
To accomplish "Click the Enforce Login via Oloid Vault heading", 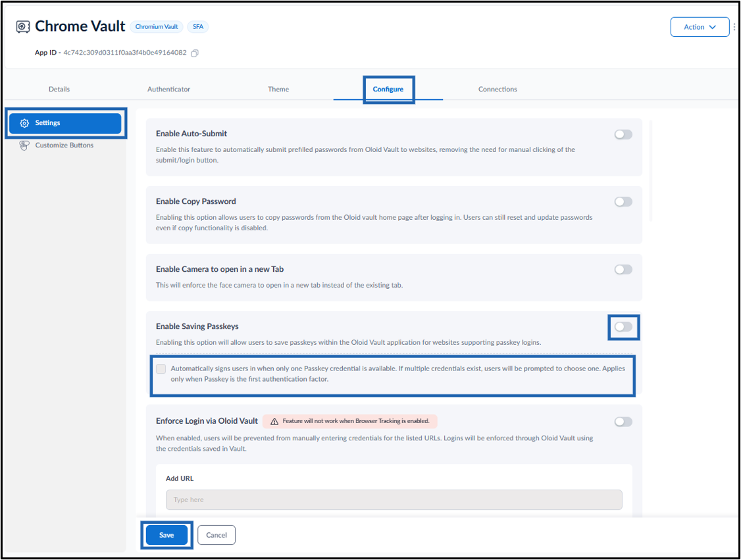I will (x=207, y=420).
